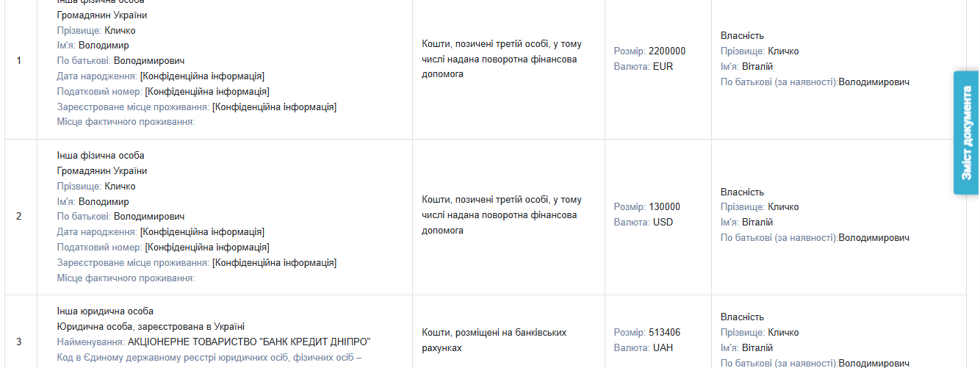Click the loan description in the EUR row

[501, 59]
